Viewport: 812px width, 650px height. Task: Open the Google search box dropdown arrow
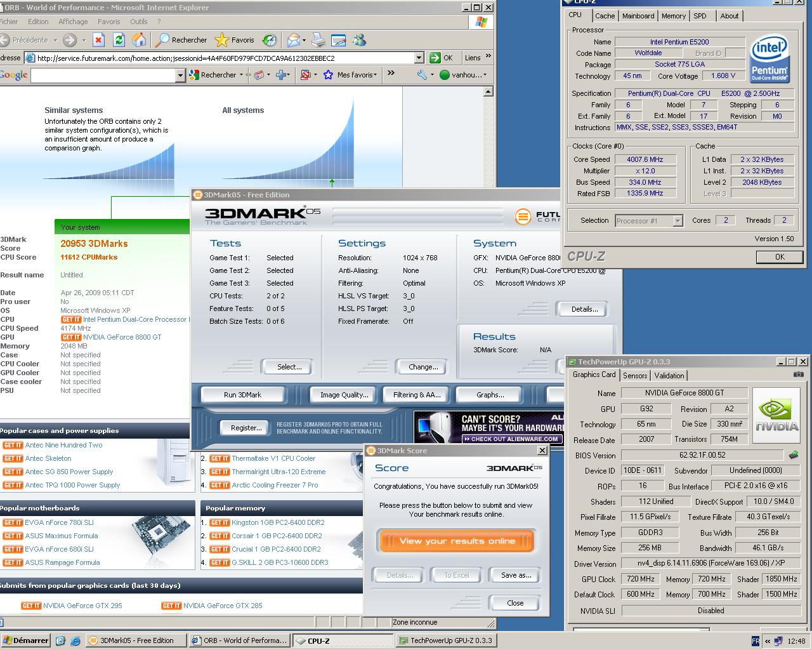click(180, 75)
